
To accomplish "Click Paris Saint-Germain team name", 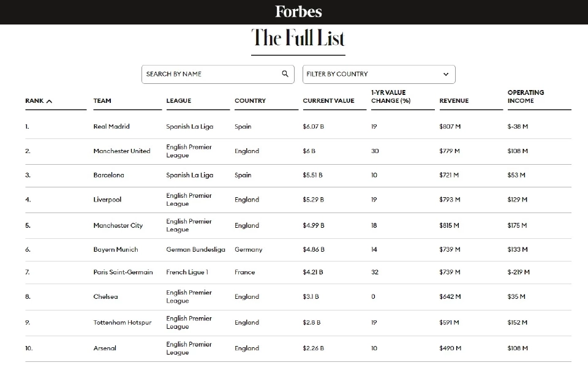I will tap(123, 272).
